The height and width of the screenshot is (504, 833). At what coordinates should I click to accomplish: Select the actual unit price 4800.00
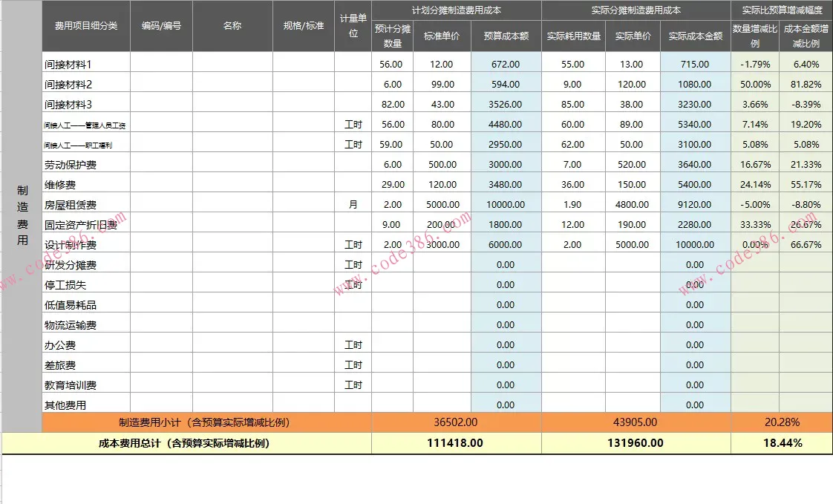633,204
